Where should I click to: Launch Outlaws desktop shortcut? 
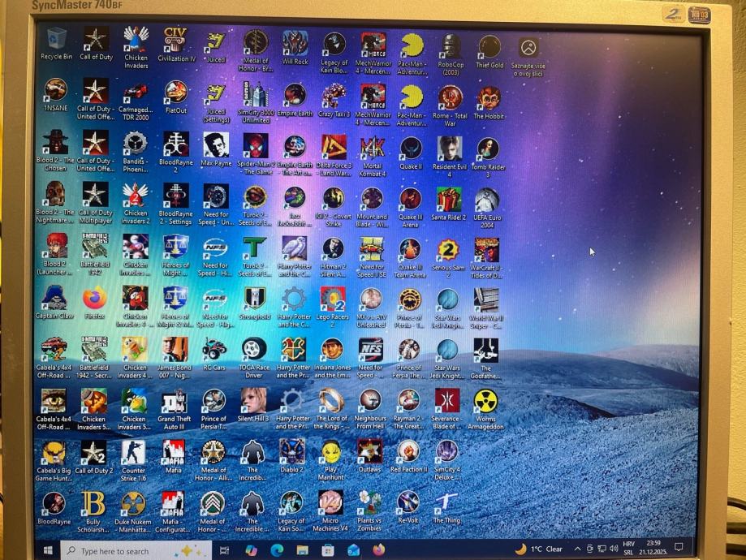point(369,456)
